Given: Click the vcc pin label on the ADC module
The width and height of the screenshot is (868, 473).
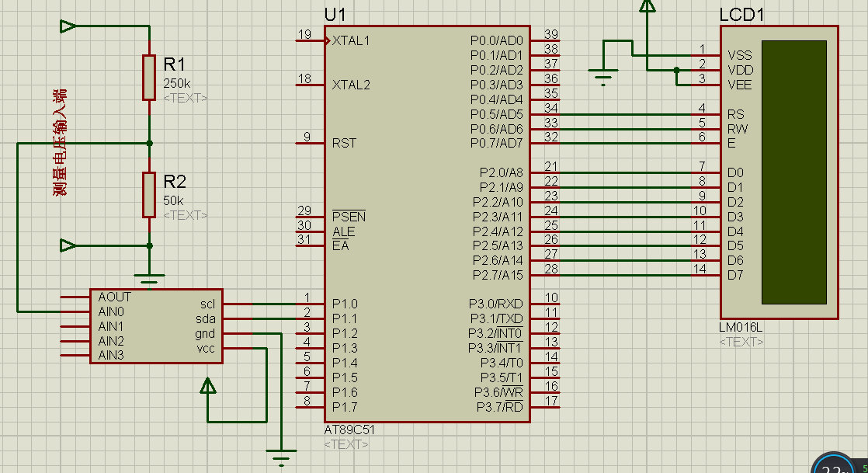Looking at the screenshot, I should [x=206, y=349].
